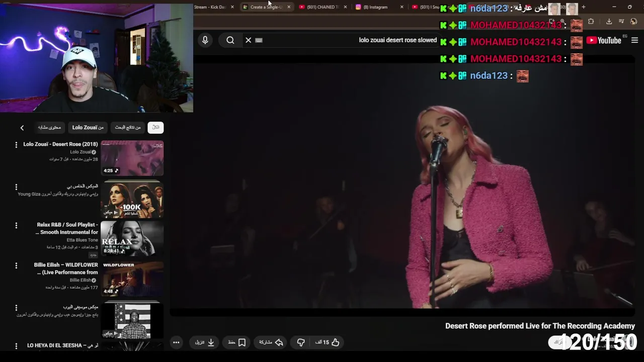Image resolution: width=644 pixels, height=362 pixels.
Task: Open browser extensions puzzle icon
Action: tap(591, 22)
